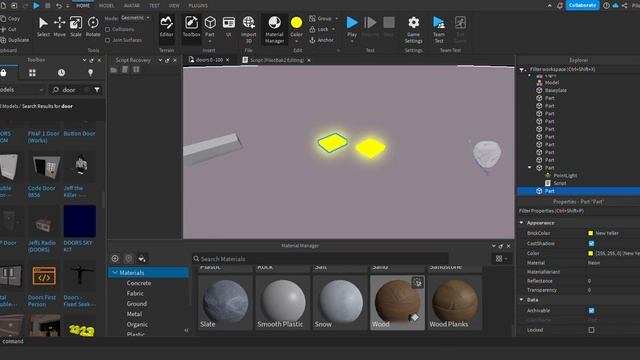Switch to the HOME ribbon tab
This screenshot has width=640, height=360.
pos(83,5)
